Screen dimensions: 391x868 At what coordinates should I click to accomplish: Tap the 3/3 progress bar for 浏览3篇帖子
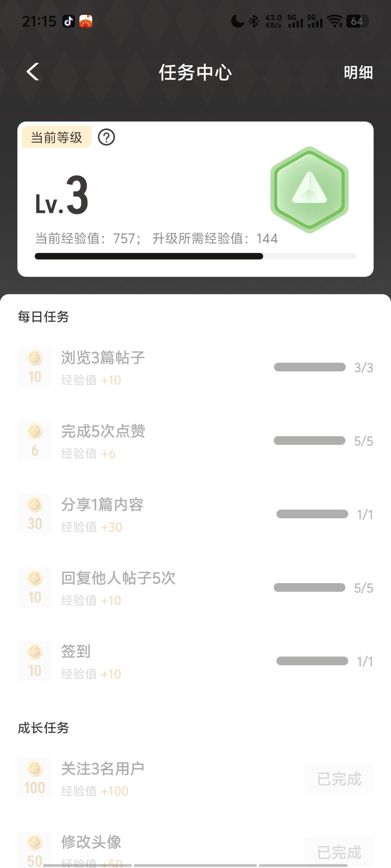310,367
